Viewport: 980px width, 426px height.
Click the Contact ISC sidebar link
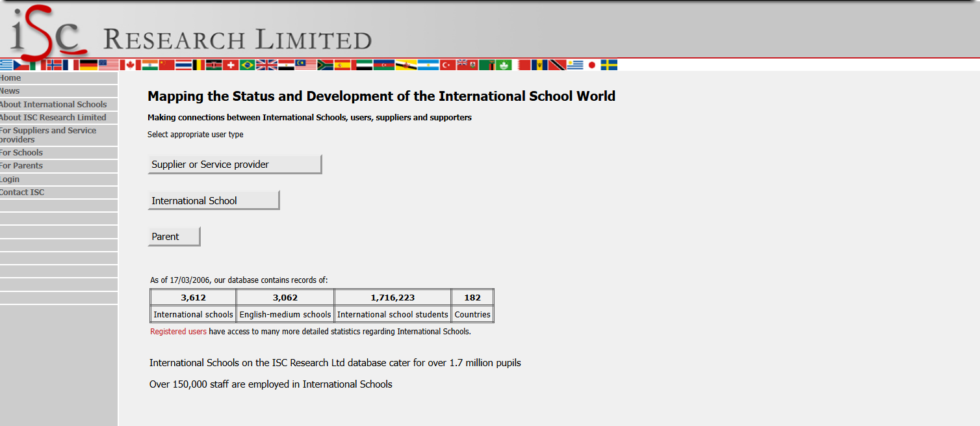22,193
